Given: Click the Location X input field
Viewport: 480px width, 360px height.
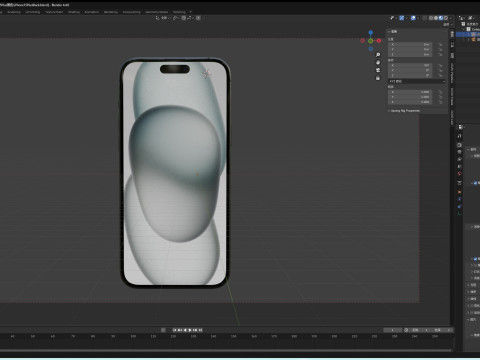Looking at the screenshot, I should [x=410, y=44].
